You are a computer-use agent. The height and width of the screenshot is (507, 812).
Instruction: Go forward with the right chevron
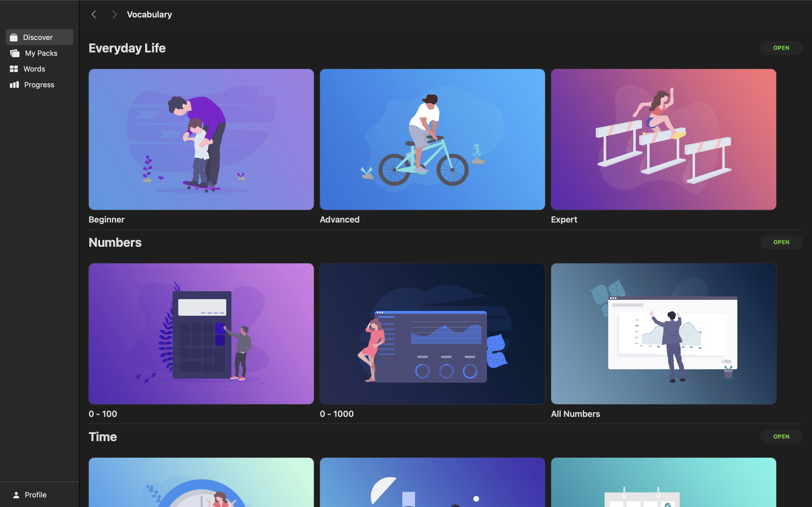tap(114, 14)
